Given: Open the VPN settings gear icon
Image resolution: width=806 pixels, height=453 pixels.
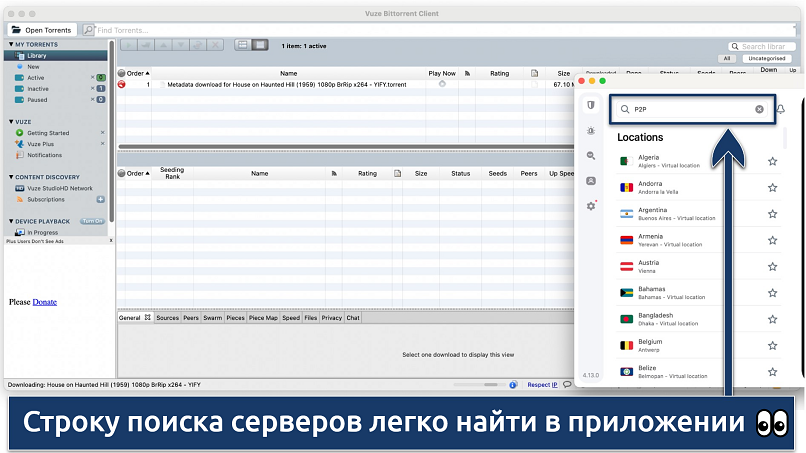Looking at the screenshot, I should point(592,206).
